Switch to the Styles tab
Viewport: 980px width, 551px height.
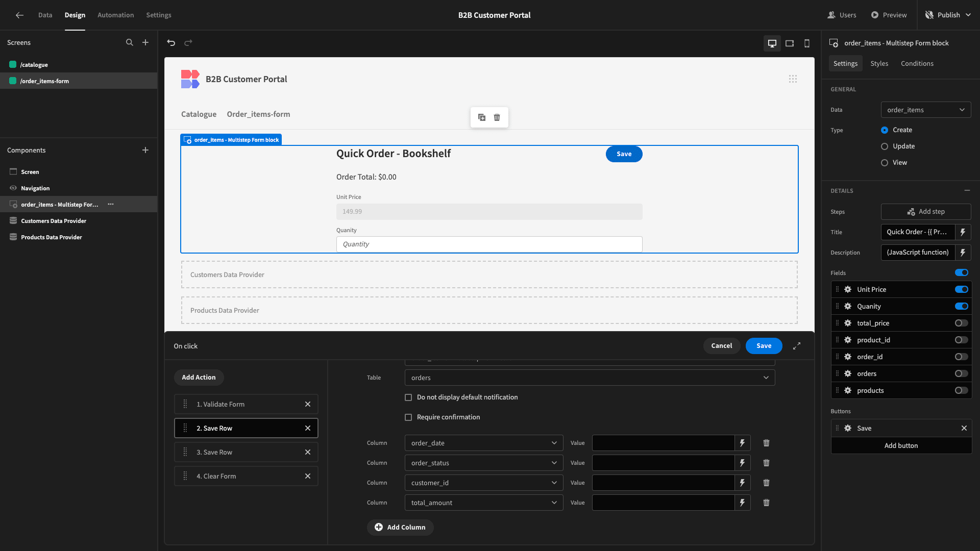[879, 63]
